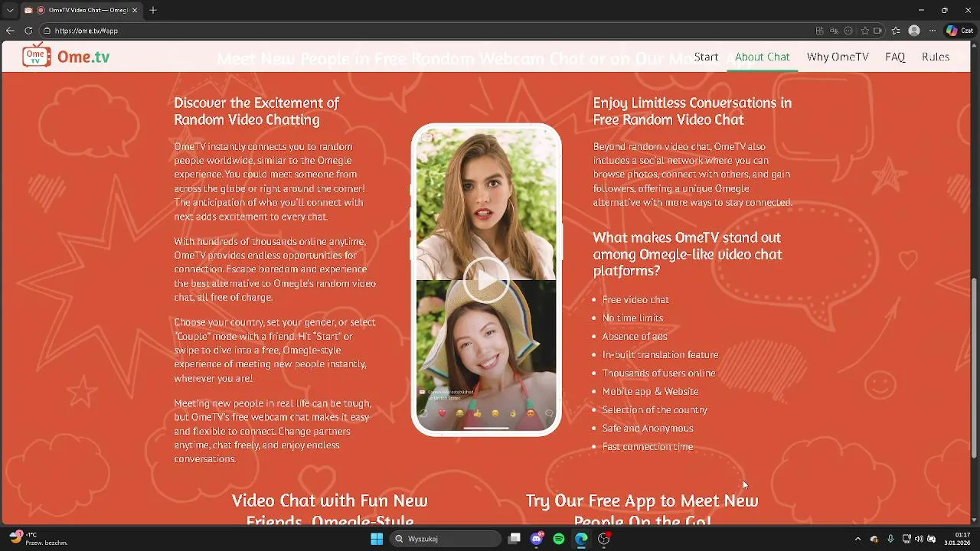Open the browser profile avatar
The width and height of the screenshot is (980, 551).
point(914,31)
